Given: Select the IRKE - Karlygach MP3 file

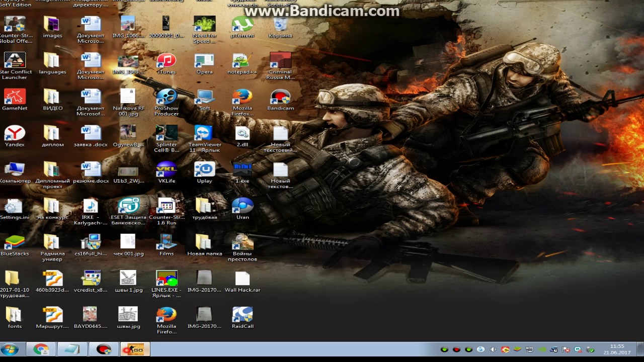Looking at the screenshot, I should [91, 211].
